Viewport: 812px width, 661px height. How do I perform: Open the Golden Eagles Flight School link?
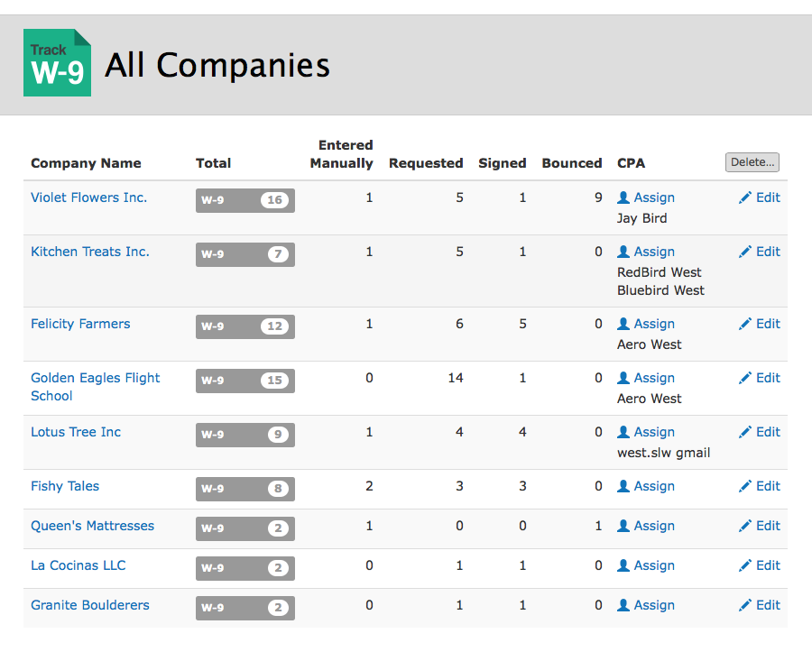pos(96,387)
